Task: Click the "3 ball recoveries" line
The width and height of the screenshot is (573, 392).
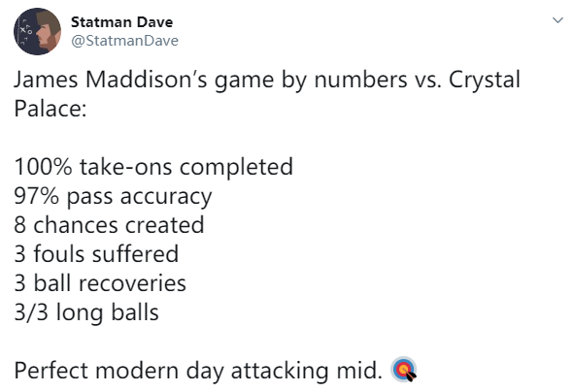Action: click(100, 283)
